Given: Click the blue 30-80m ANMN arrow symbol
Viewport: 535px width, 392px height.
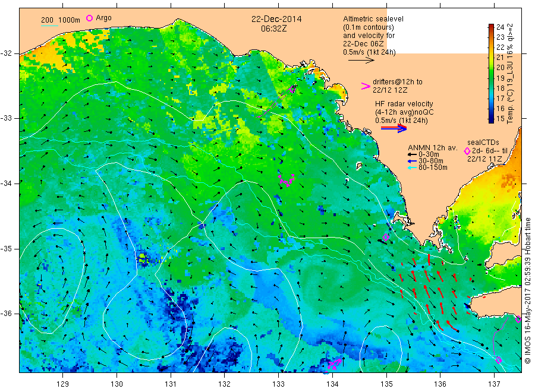Looking at the screenshot, I should point(412,161).
